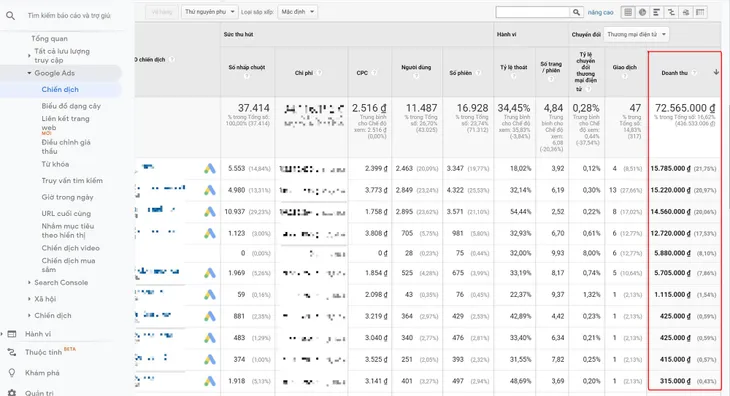Switch to the Pivot table view icon
Screen dimensions: 730x396
(700, 12)
